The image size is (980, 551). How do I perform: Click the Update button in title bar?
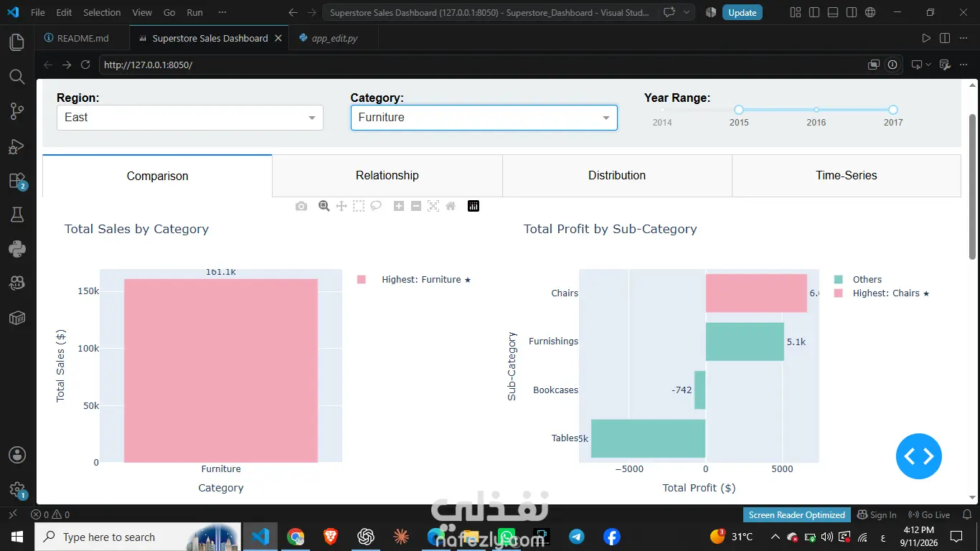coord(742,12)
